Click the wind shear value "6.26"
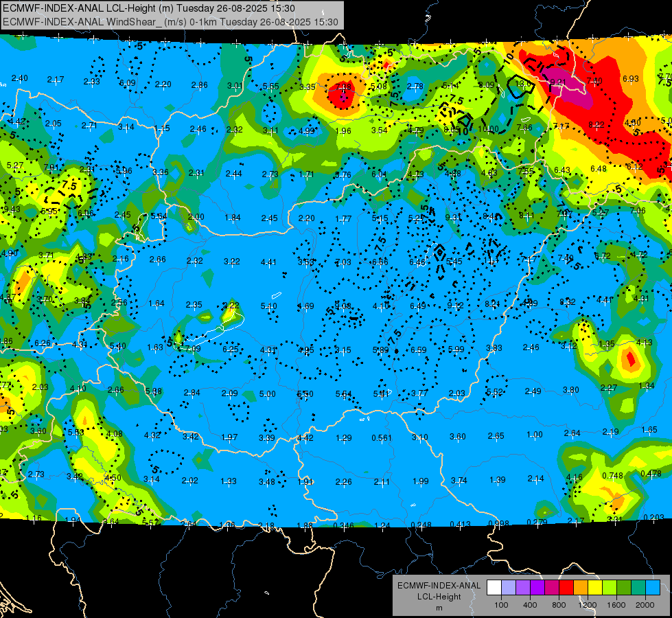Screen dimensions: 672x618 [x=43, y=343]
